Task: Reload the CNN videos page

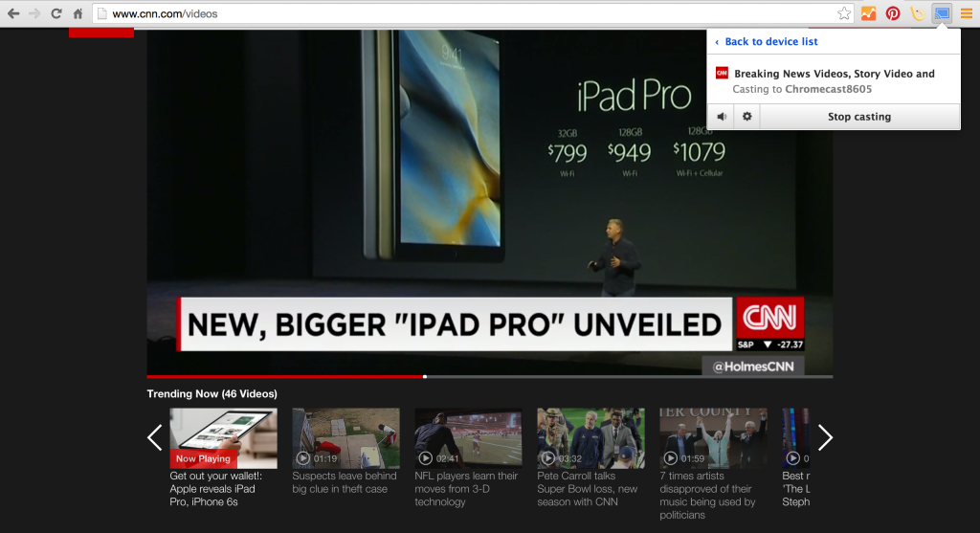Action: [56, 13]
